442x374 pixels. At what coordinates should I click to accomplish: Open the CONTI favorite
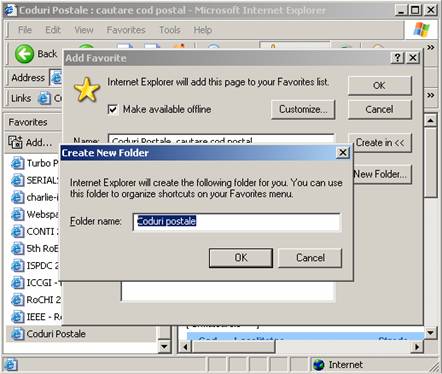[34, 231]
